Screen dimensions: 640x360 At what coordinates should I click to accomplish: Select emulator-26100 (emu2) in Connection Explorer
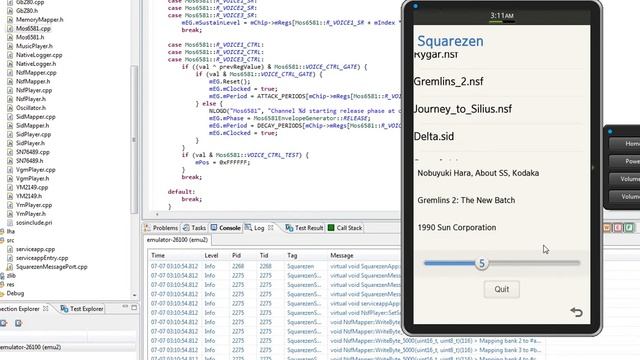tap(31, 347)
